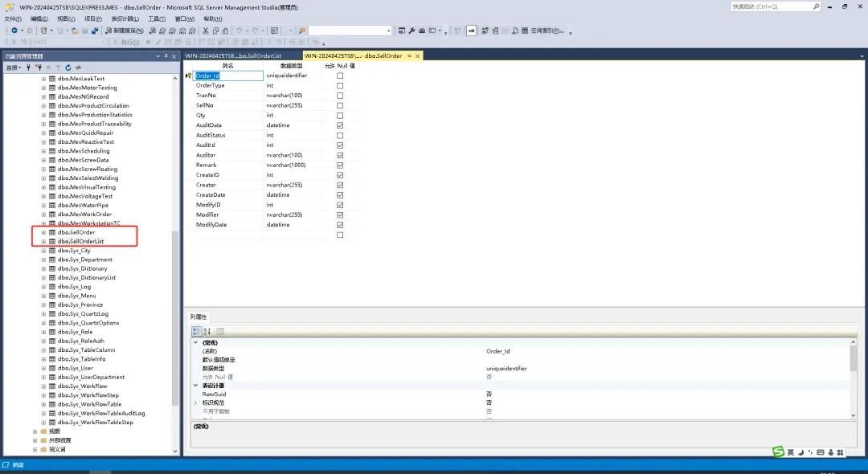Toggle Allow Null for the OrderType column
The height and width of the screenshot is (474, 868).
(340, 86)
